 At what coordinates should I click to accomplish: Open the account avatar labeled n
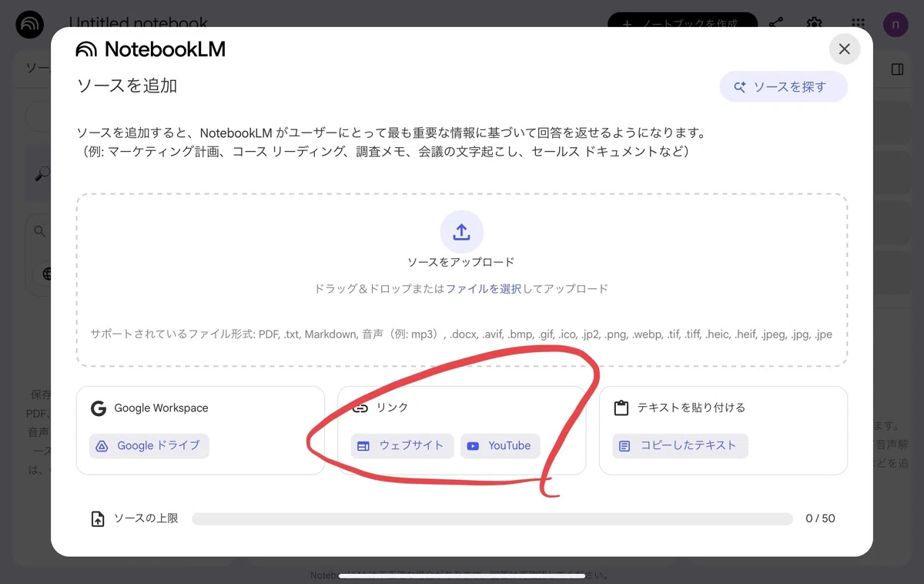pos(896,23)
